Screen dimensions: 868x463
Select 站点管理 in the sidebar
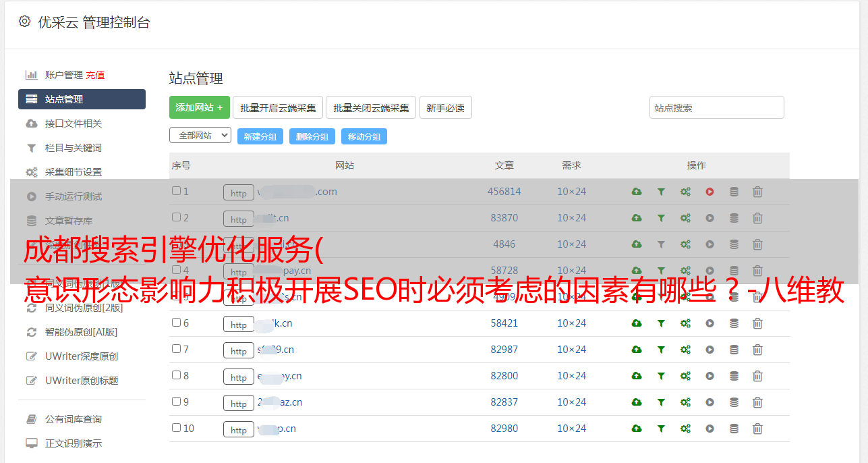click(82, 99)
